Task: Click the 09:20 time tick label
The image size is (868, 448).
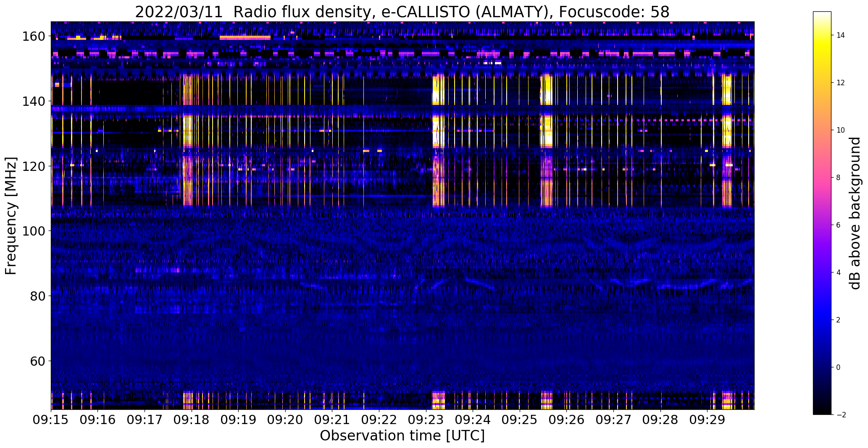Action: click(x=285, y=420)
